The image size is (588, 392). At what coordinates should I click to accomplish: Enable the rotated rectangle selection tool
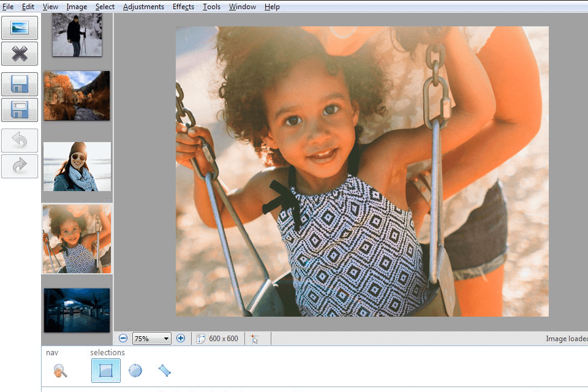pyautogui.click(x=164, y=371)
